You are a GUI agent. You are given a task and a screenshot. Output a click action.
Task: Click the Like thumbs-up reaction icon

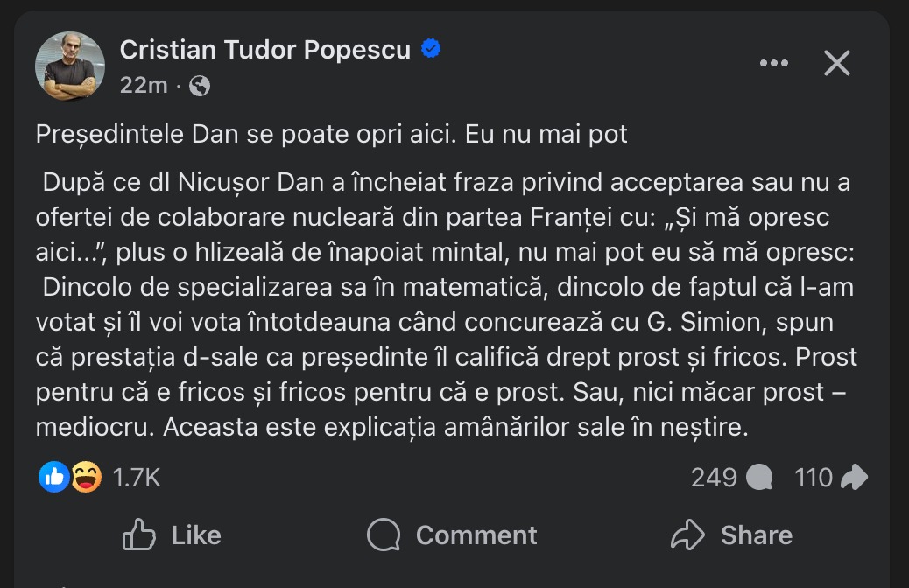[52, 477]
